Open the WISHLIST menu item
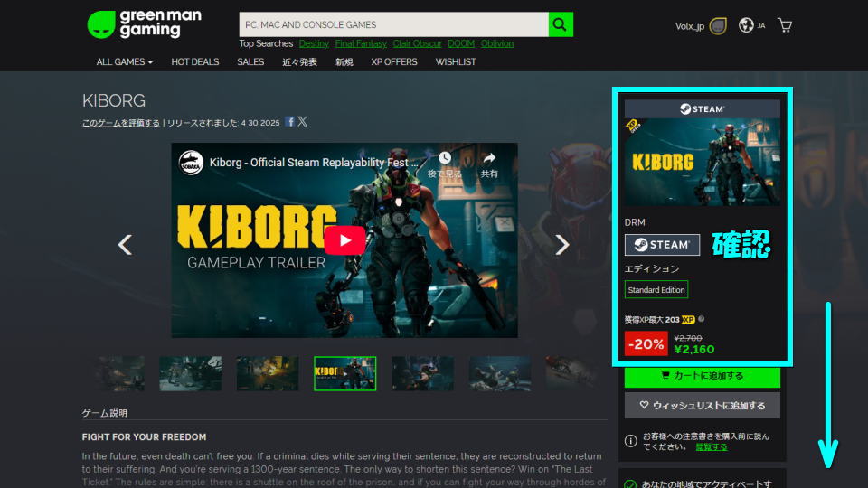 pyautogui.click(x=456, y=62)
